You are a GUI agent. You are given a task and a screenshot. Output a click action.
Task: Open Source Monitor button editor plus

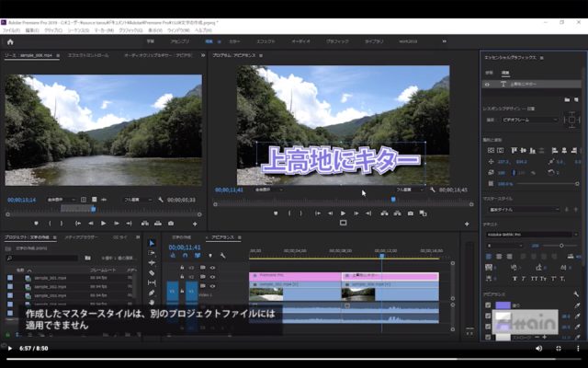[x=195, y=224]
